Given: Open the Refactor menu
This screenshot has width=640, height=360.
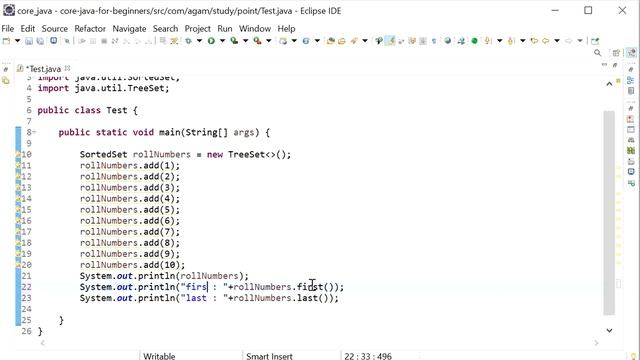Looking at the screenshot, I should [90, 29].
